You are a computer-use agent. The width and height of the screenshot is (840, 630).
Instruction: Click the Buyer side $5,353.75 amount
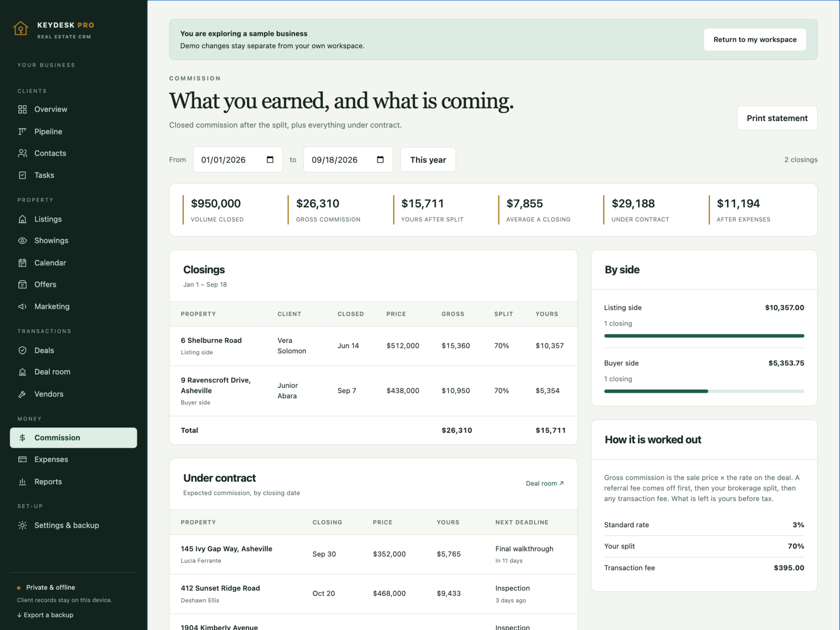786,363
